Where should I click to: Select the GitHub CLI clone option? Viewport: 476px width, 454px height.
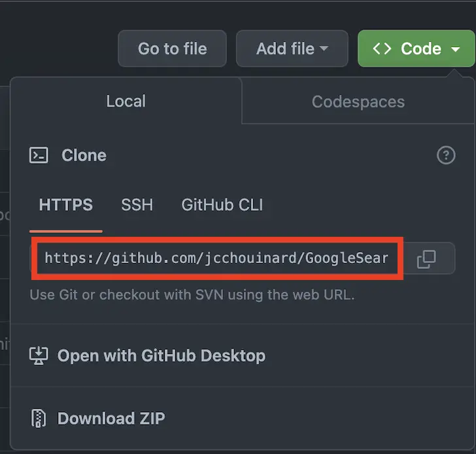(222, 205)
